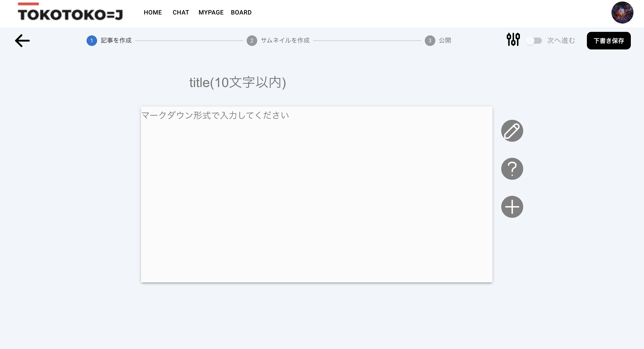
Task: Click the back arrow to return
Action: click(x=22, y=40)
